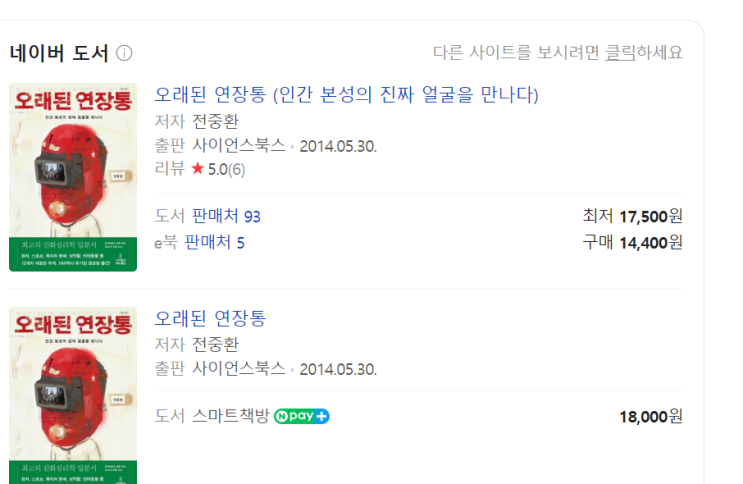This screenshot has height=484, width=743.
Task: Click the purchase price 14,400원
Action: (650, 242)
